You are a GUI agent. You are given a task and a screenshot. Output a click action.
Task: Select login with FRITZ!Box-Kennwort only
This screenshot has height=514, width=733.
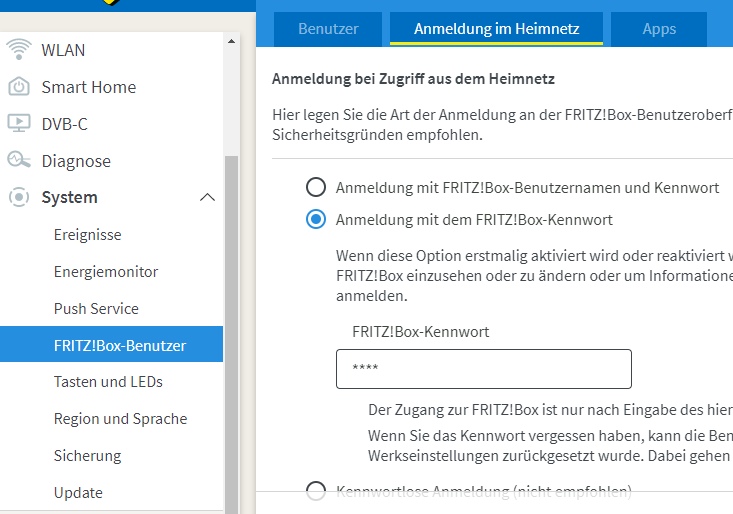click(316, 219)
